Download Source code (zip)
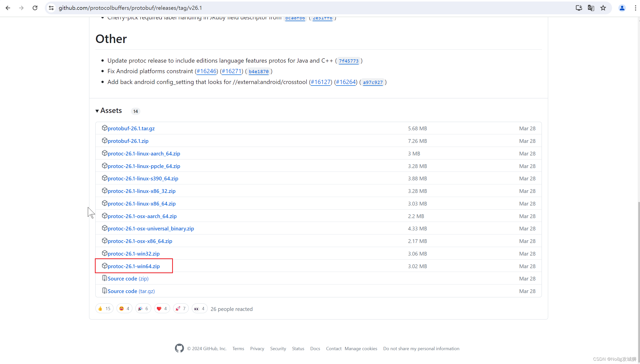The image size is (640, 364). tap(128, 279)
